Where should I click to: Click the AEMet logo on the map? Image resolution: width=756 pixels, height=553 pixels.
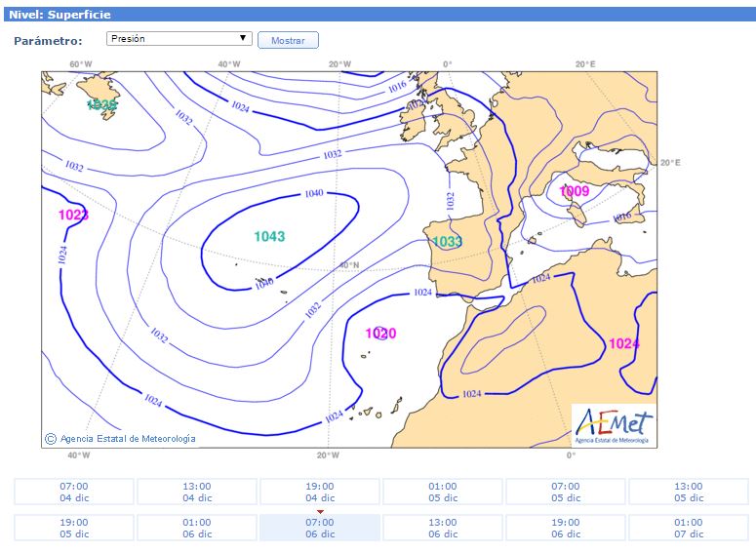(614, 425)
